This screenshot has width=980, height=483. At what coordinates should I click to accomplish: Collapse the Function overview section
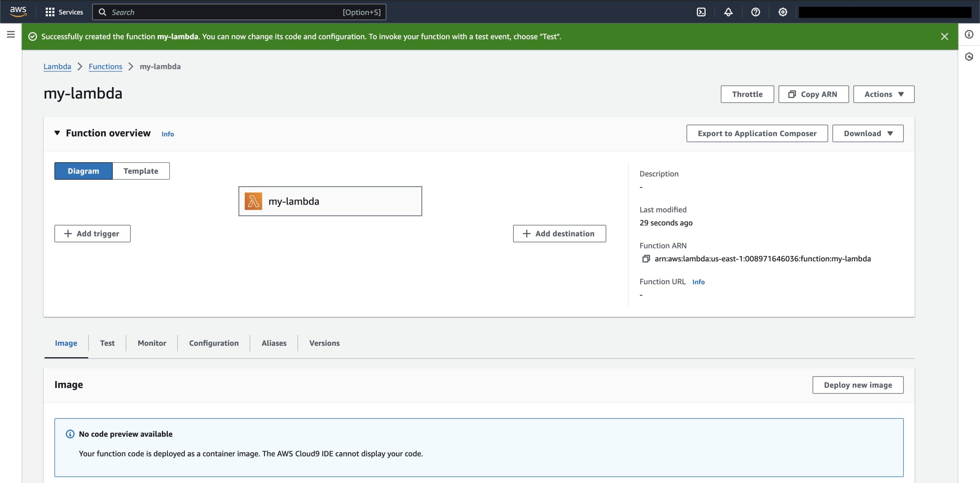[x=57, y=133]
